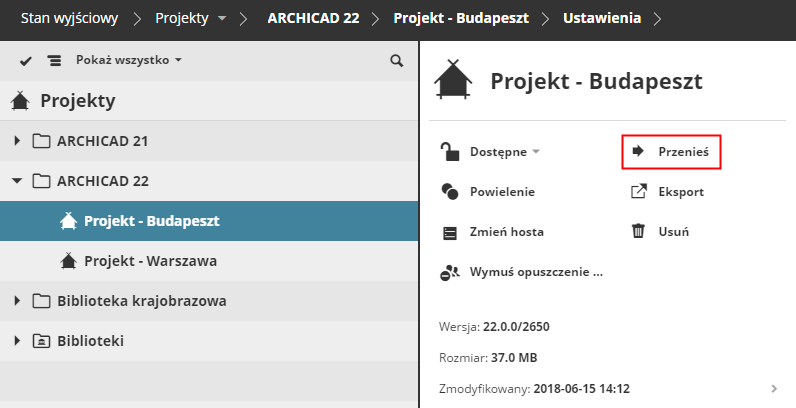
Task: Click Wymuś opuszczenie button
Action: coord(521,272)
